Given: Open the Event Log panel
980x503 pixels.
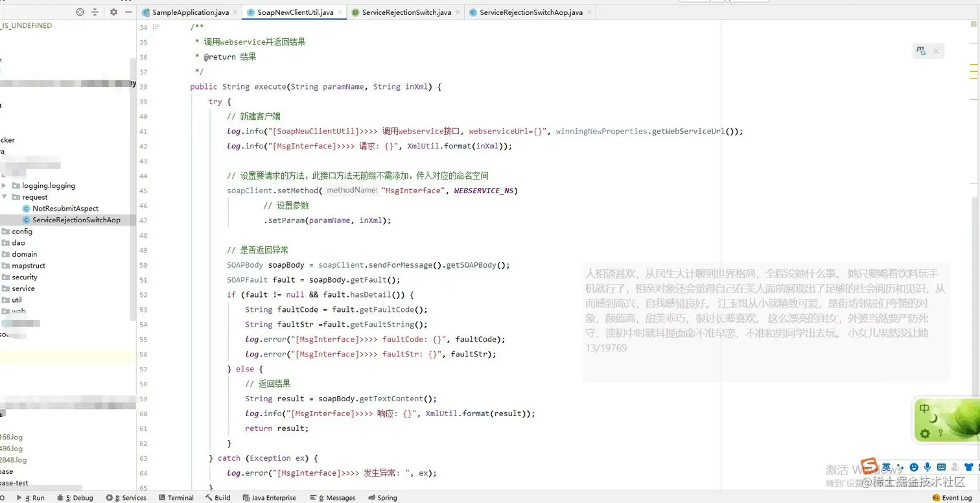Looking at the screenshot, I should (952, 498).
